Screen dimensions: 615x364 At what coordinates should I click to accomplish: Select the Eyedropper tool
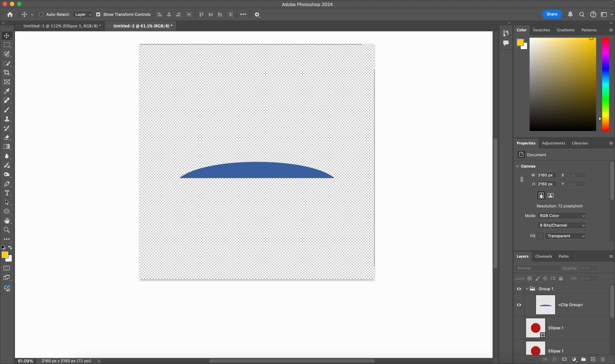[x=7, y=91]
